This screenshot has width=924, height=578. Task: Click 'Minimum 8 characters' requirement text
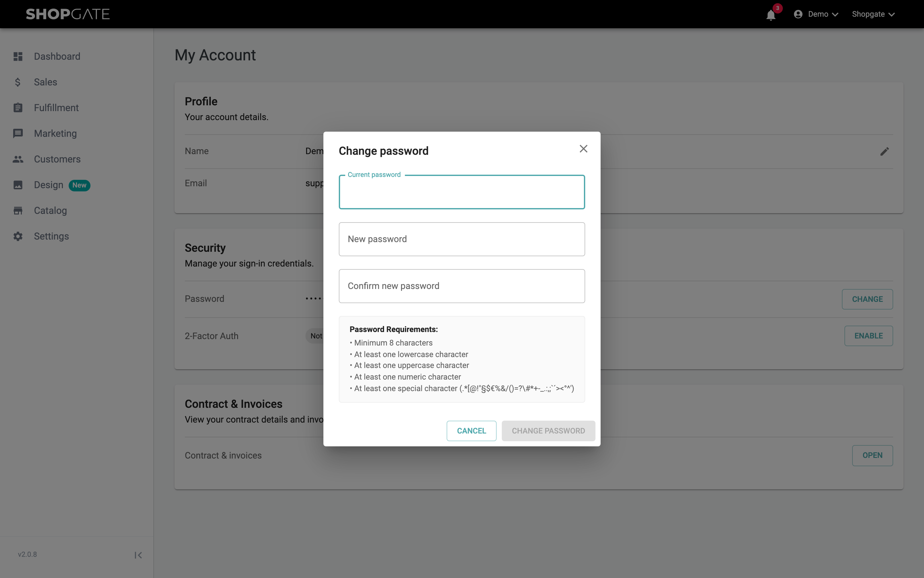[393, 343]
